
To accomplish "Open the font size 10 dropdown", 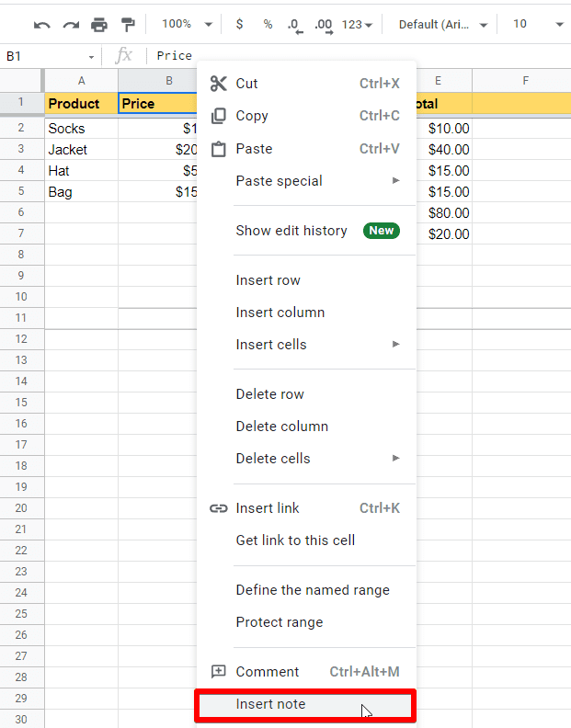I will click(x=538, y=24).
